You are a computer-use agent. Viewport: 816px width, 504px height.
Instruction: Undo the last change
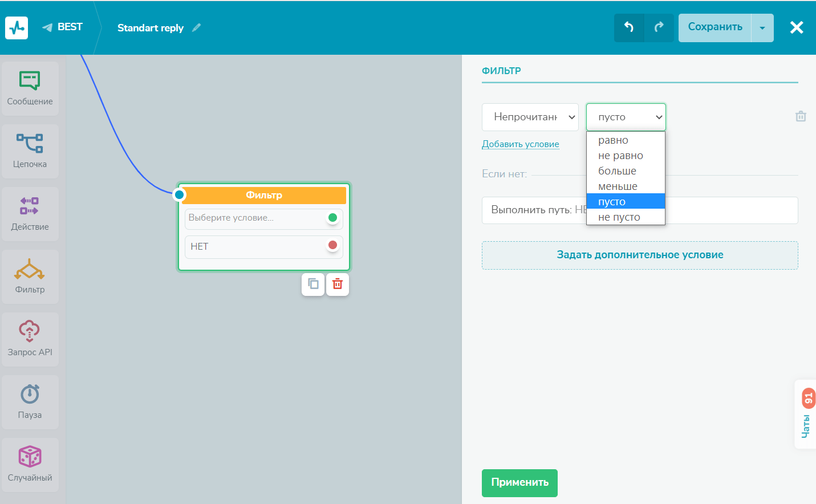click(629, 27)
